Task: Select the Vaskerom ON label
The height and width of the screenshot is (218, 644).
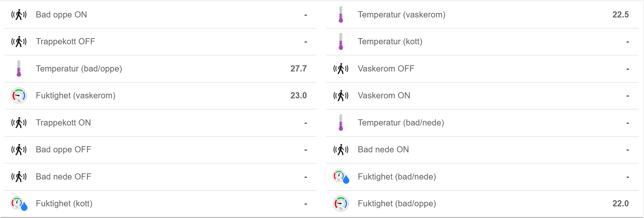Action: tap(384, 96)
